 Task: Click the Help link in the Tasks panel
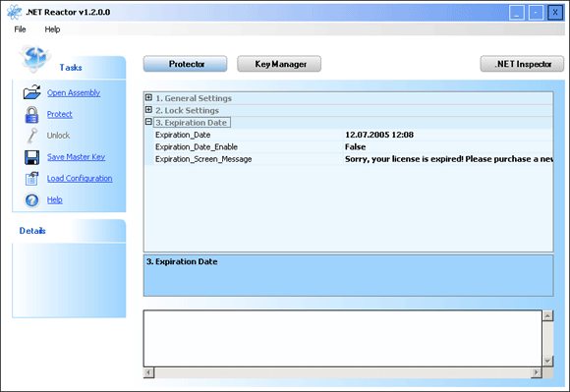54,199
